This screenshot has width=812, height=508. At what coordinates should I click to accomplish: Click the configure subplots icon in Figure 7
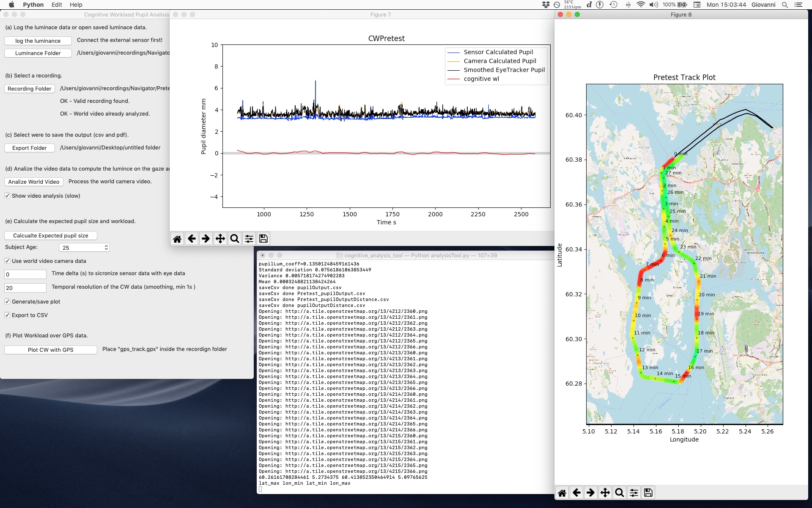[248, 239]
